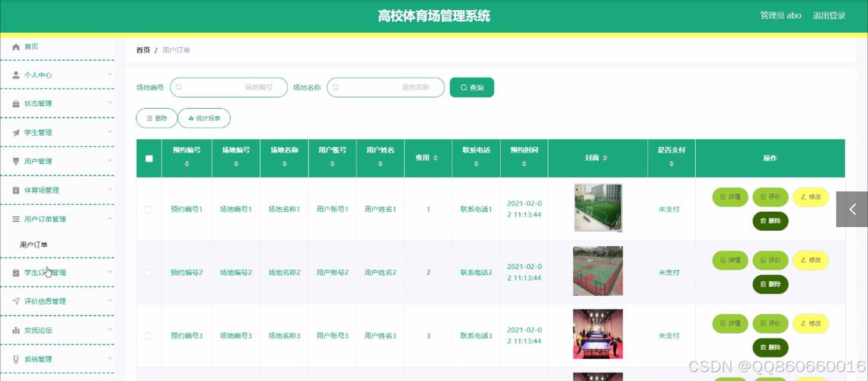The image size is (868, 381).
Task: Click the icon beside 用户管理
Action: 16,162
